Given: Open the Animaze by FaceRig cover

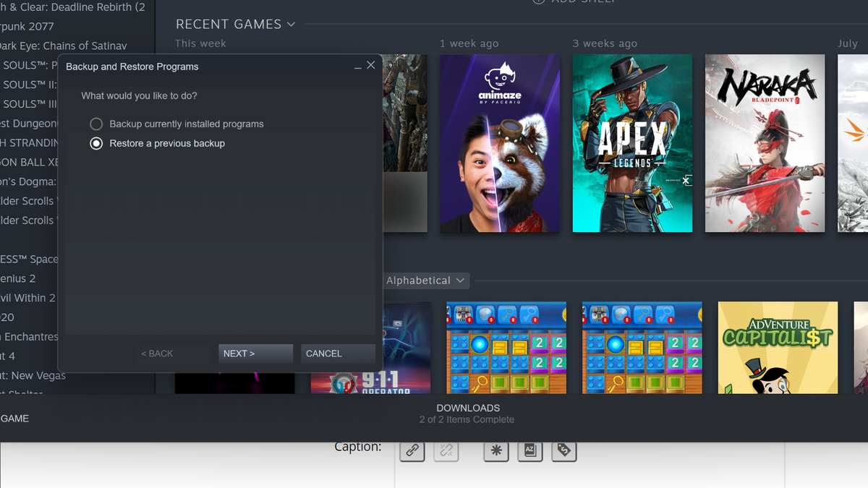Looking at the screenshot, I should click(x=500, y=143).
